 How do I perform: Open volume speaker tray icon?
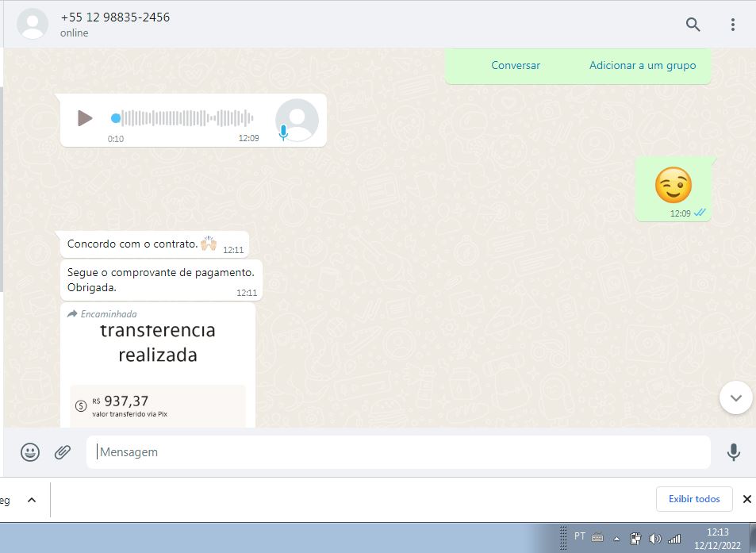[654, 539]
